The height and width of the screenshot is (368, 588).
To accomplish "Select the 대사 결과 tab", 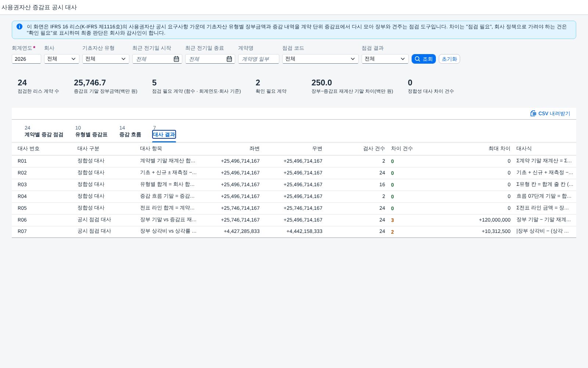I will (x=164, y=134).
